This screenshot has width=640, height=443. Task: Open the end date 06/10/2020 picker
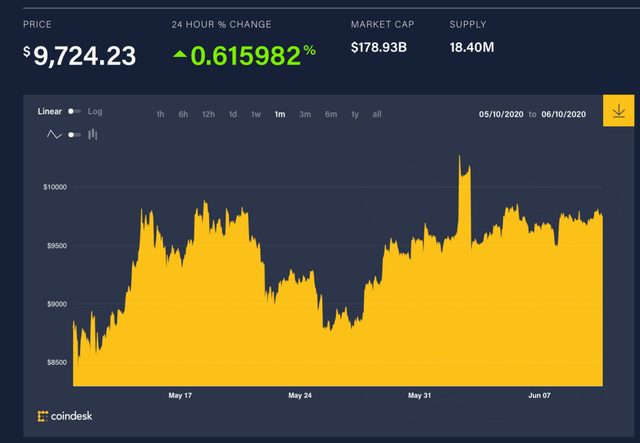click(x=563, y=114)
